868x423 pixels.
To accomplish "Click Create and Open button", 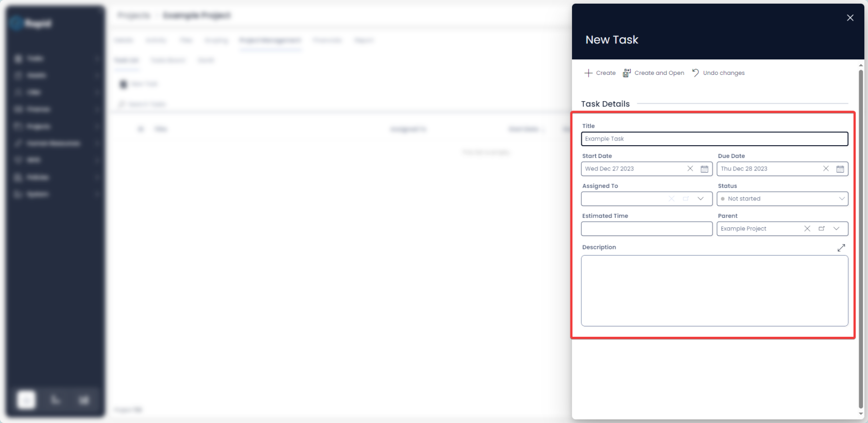I will tap(653, 73).
